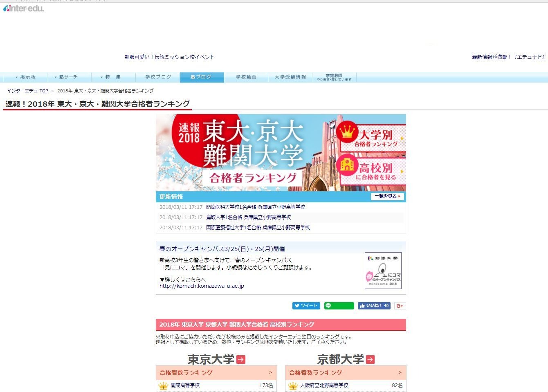548x392 pixels.
Task: Click the Facebook like button
Action: 374,306
